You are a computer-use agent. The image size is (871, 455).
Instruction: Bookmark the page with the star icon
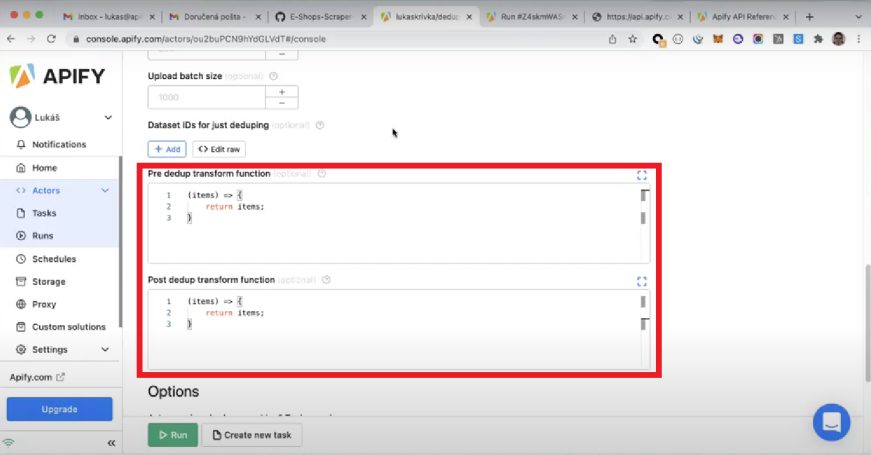(x=632, y=39)
